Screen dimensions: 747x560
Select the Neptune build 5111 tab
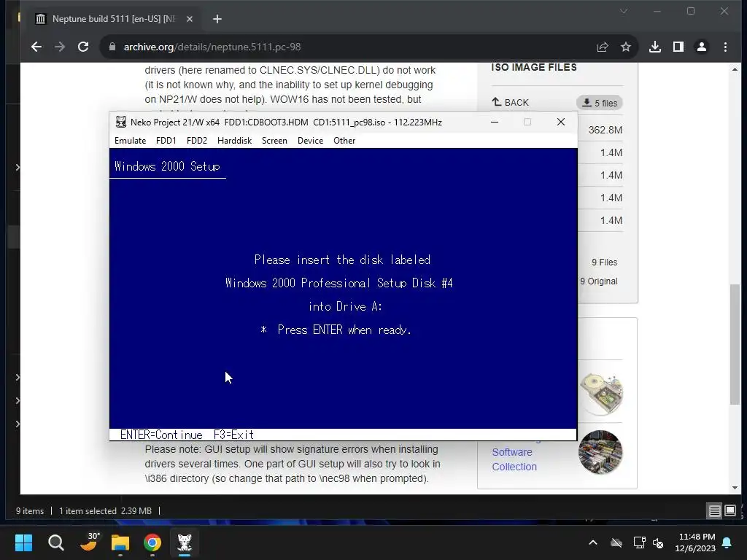pyautogui.click(x=113, y=19)
